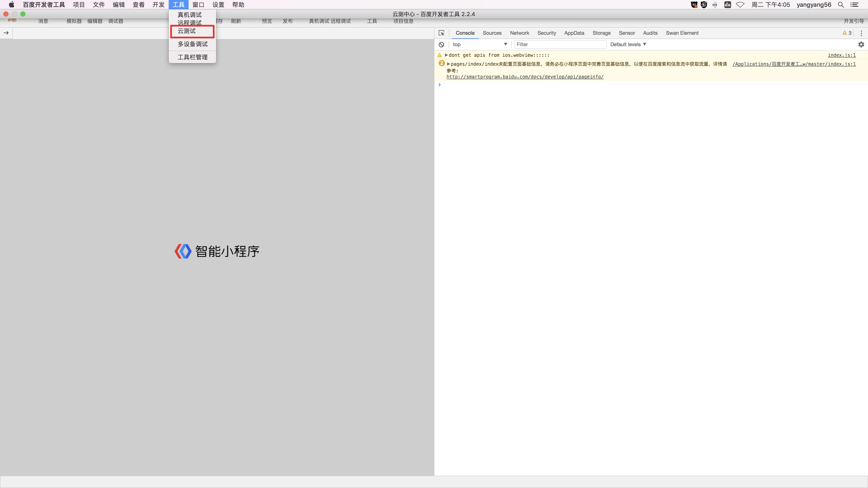Clear the console messages

pos(441,44)
